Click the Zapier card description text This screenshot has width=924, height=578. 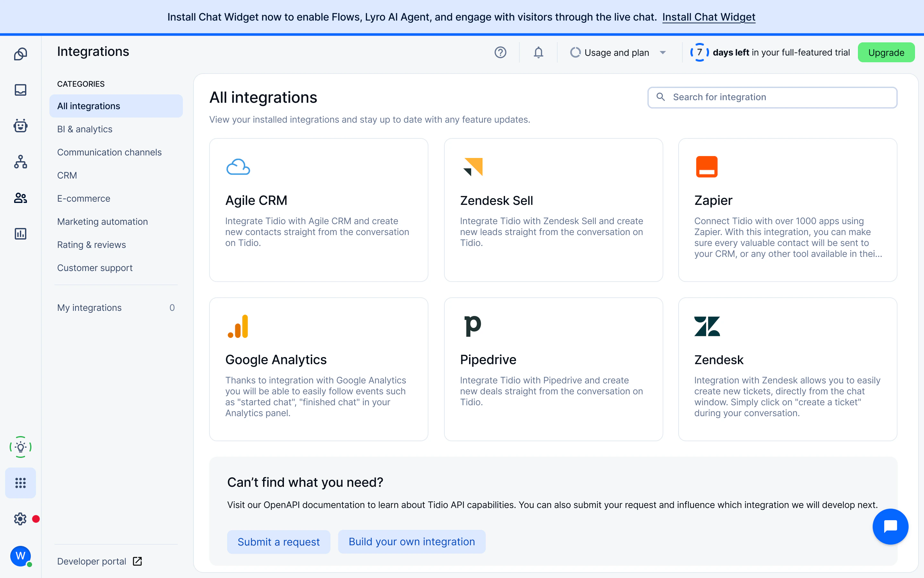pyautogui.click(x=788, y=237)
